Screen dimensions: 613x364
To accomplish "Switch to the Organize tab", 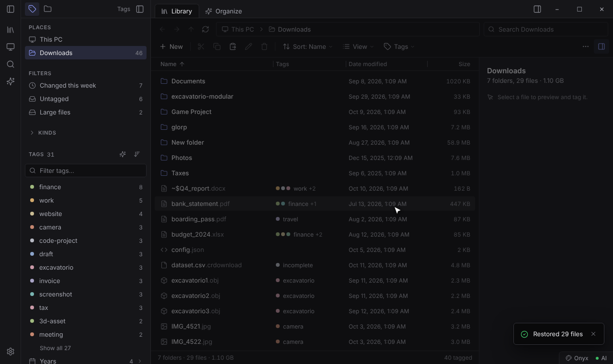I will click(223, 11).
